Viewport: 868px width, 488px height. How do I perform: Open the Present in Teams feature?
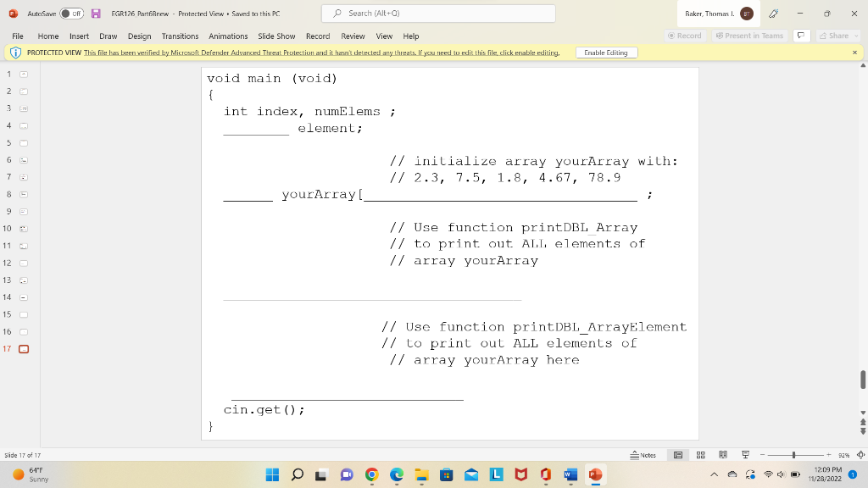(x=750, y=36)
